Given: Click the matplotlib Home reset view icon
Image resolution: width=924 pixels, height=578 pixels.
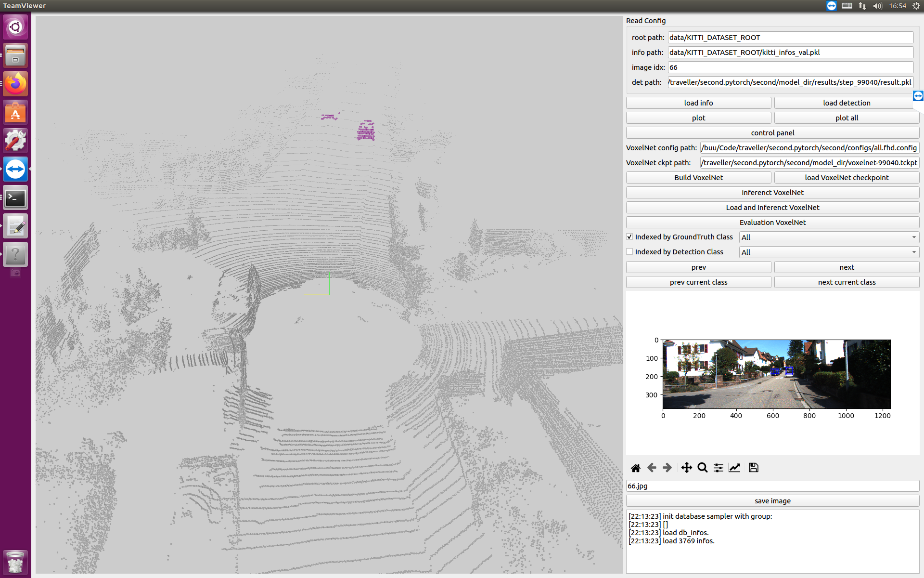Looking at the screenshot, I should click(635, 468).
